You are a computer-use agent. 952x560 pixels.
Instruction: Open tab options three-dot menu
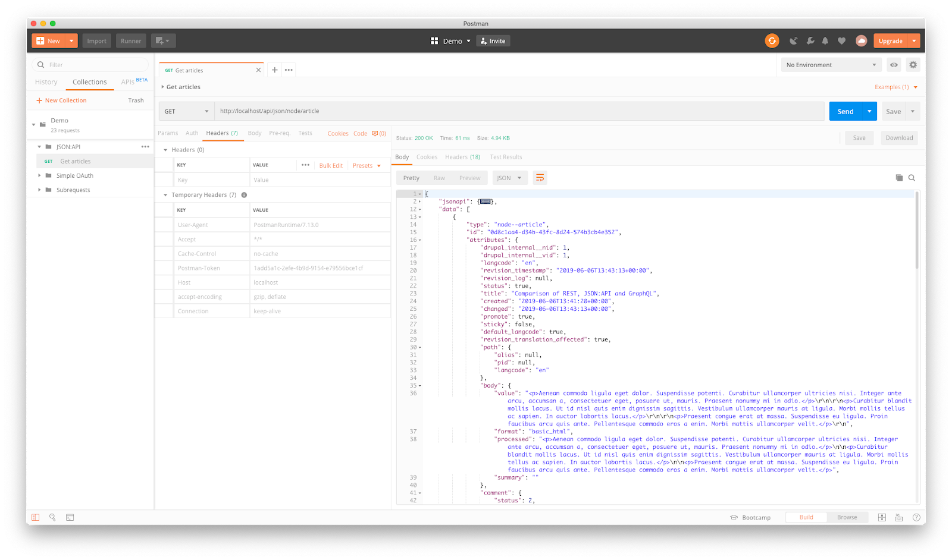coord(289,70)
